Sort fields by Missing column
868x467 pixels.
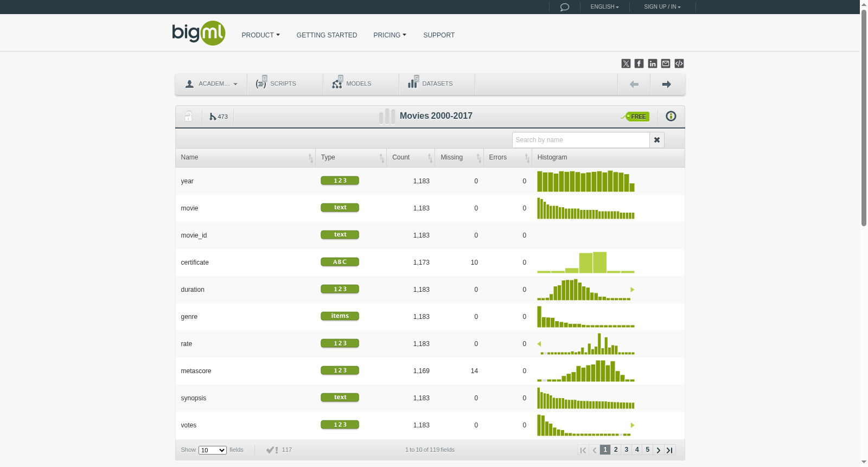[459, 157]
